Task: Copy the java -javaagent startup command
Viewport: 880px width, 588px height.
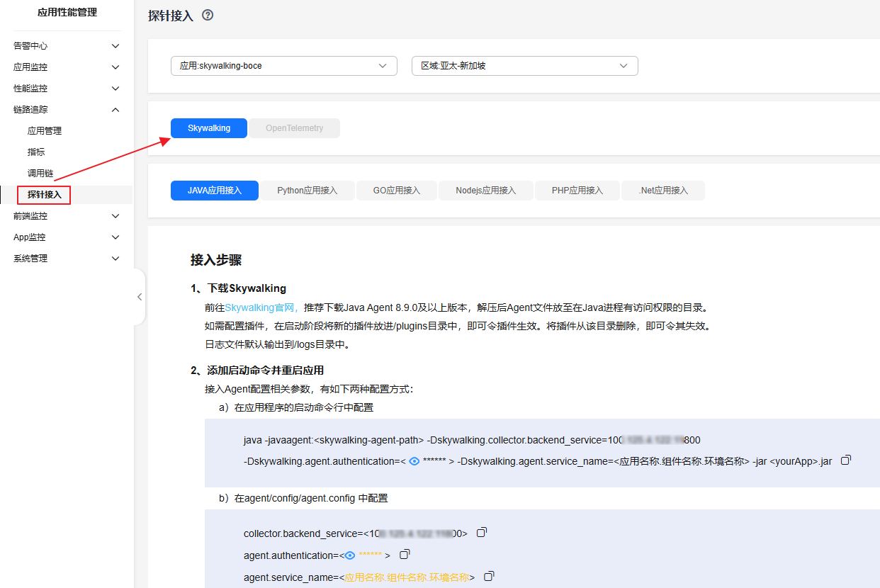Action: click(x=845, y=460)
